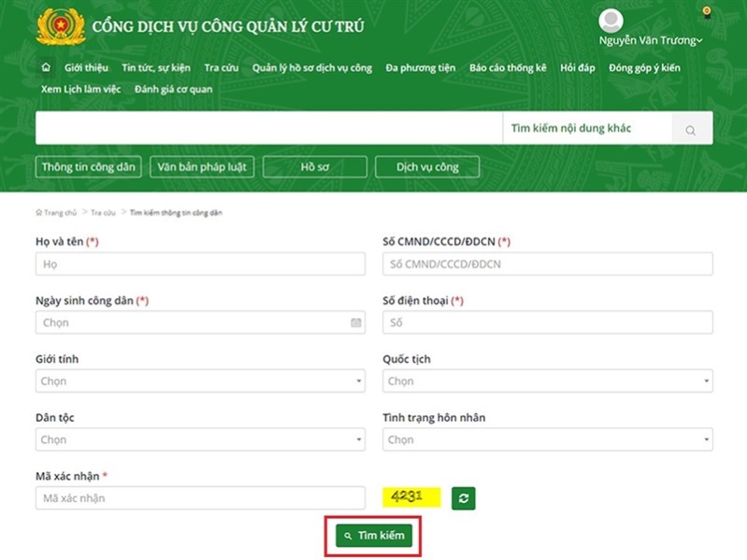747x560 pixels.
Task: Click the home icon in navigation bar
Action: point(46,68)
